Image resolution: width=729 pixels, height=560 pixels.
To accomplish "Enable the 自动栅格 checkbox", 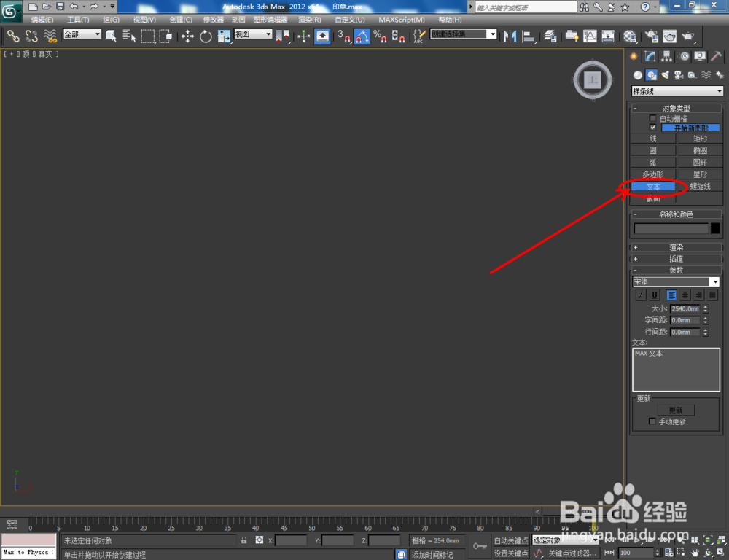I will 652,118.
